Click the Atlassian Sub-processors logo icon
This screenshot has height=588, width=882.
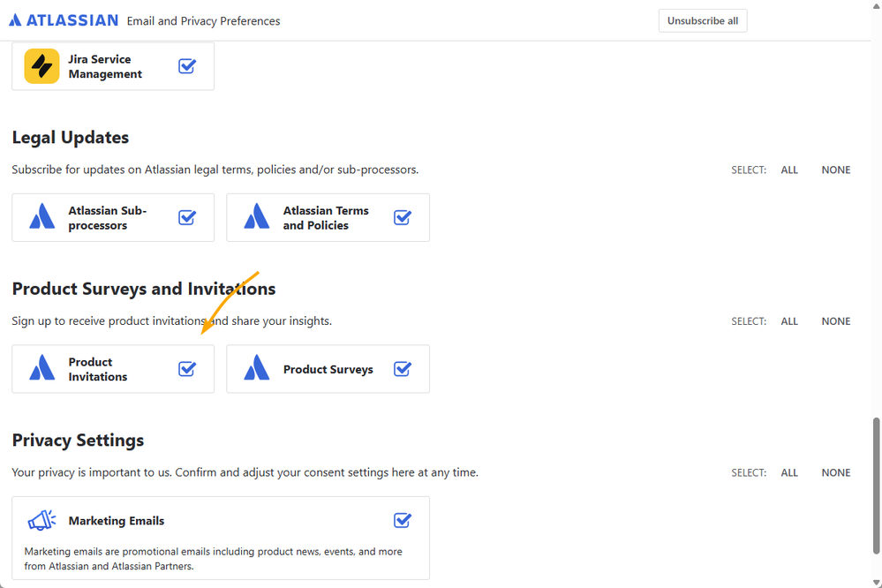click(x=41, y=216)
